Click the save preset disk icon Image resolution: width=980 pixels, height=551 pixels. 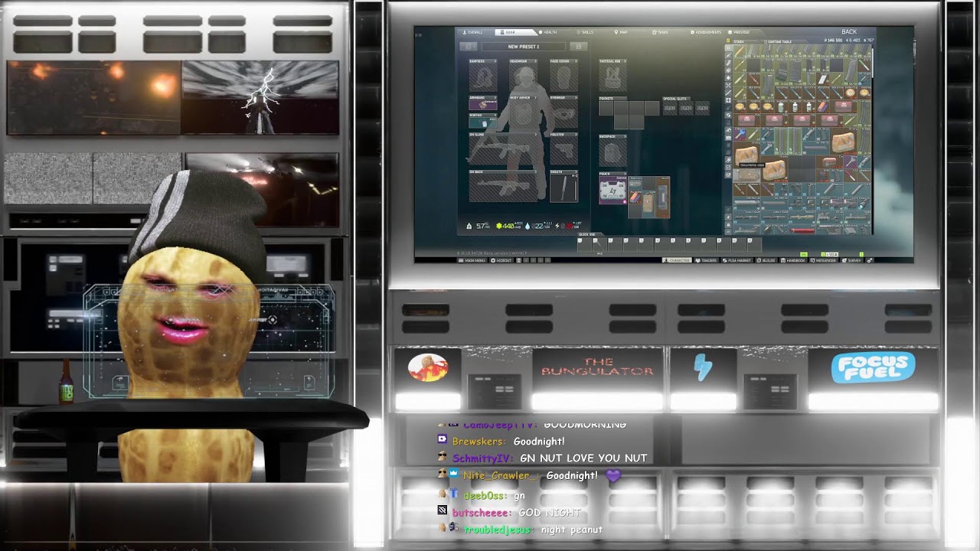580,47
